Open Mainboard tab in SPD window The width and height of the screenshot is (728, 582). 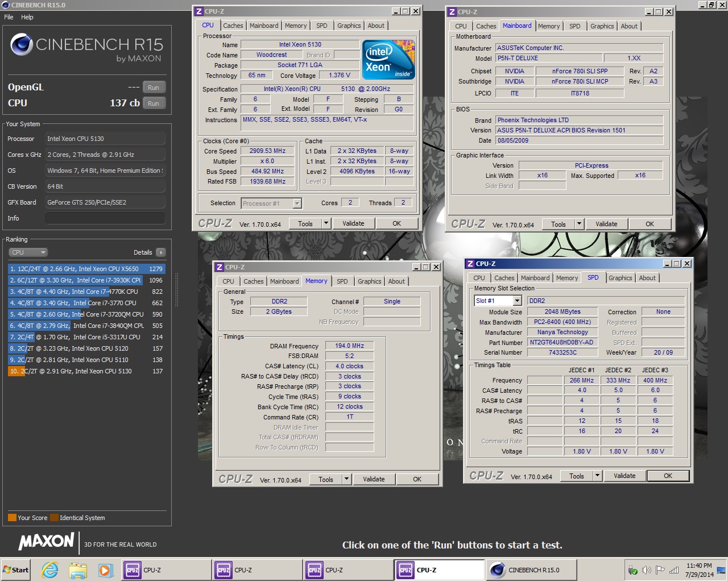(x=535, y=278)
